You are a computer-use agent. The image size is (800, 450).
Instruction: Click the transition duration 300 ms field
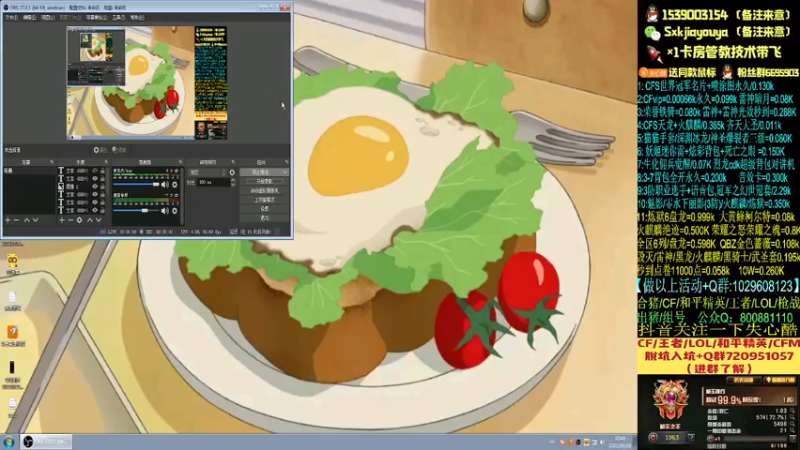click(213, 182)
